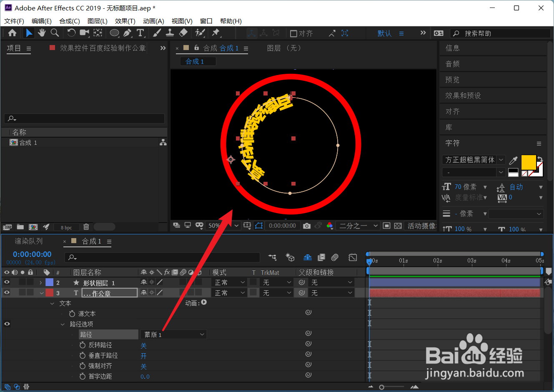Image resolution: width=554 pixels, height=392 pixels.
Task: Create new folder in Project panel
Action: (x=20, y=227)
